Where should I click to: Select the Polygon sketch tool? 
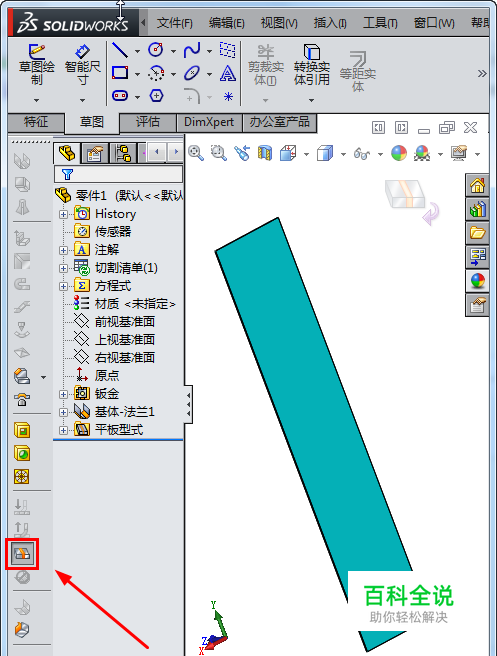[156, 96]
